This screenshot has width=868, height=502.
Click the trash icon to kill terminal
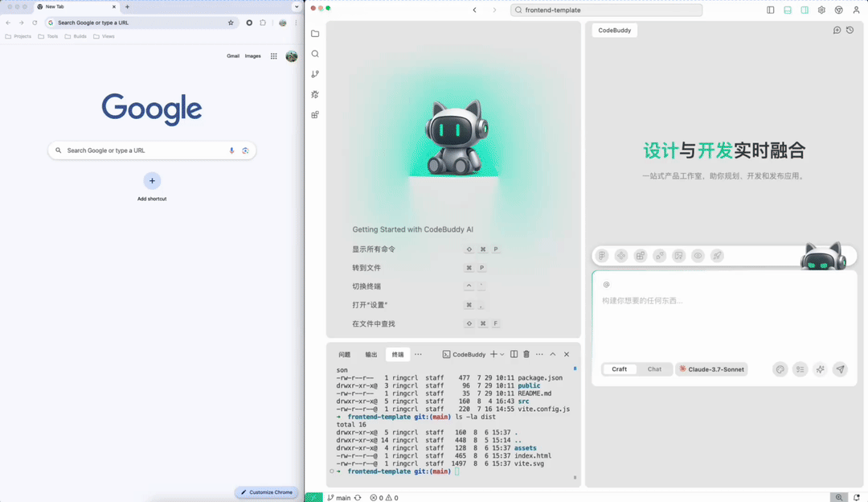coord(526,354)
